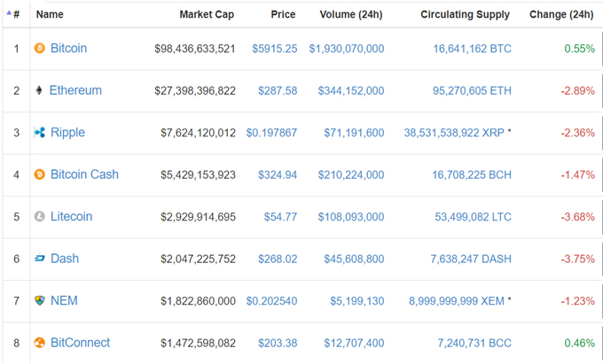Sort table by Price column header

click(x=283, y=14)
